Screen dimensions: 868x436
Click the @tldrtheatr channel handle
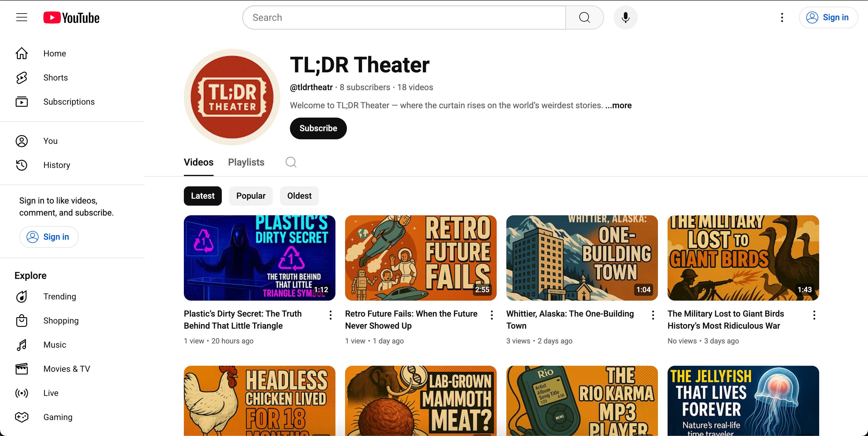(x=311, y=87)
